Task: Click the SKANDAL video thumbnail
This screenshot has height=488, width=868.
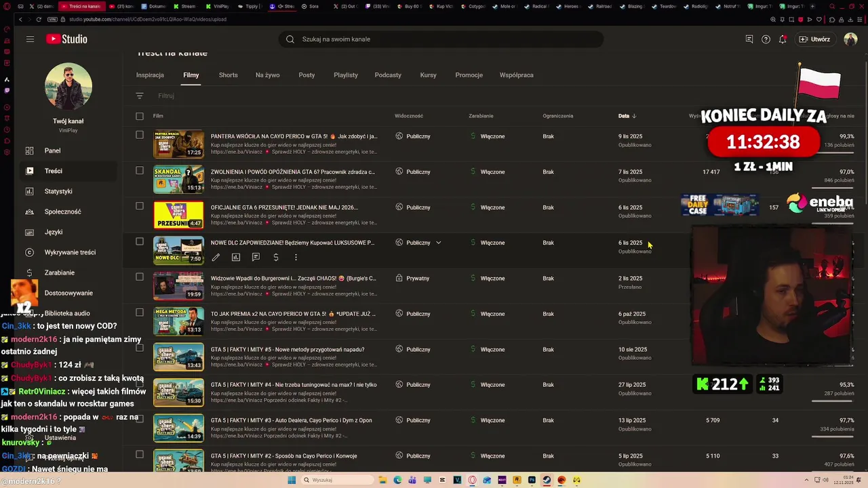Action: coord(178,179)
